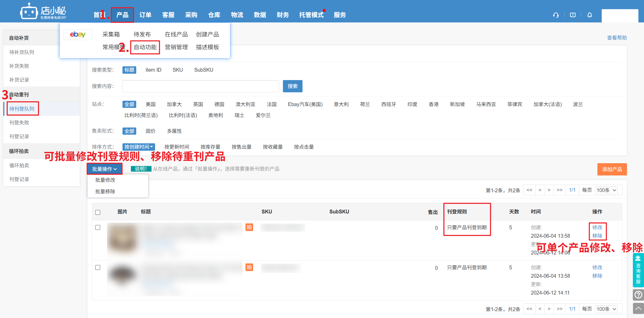
Task: Click the orange 添加产品 button
Action: 612,169
